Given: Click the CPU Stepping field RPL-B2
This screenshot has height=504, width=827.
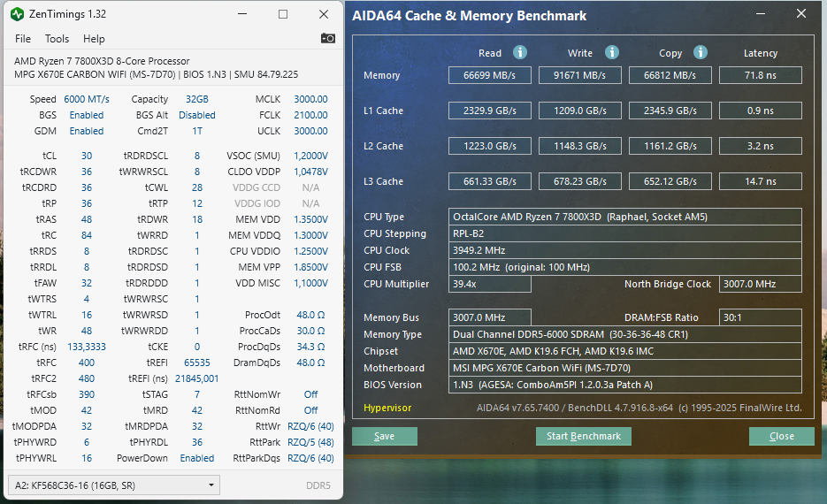Looking at the screenshot, I should (625, 233).
